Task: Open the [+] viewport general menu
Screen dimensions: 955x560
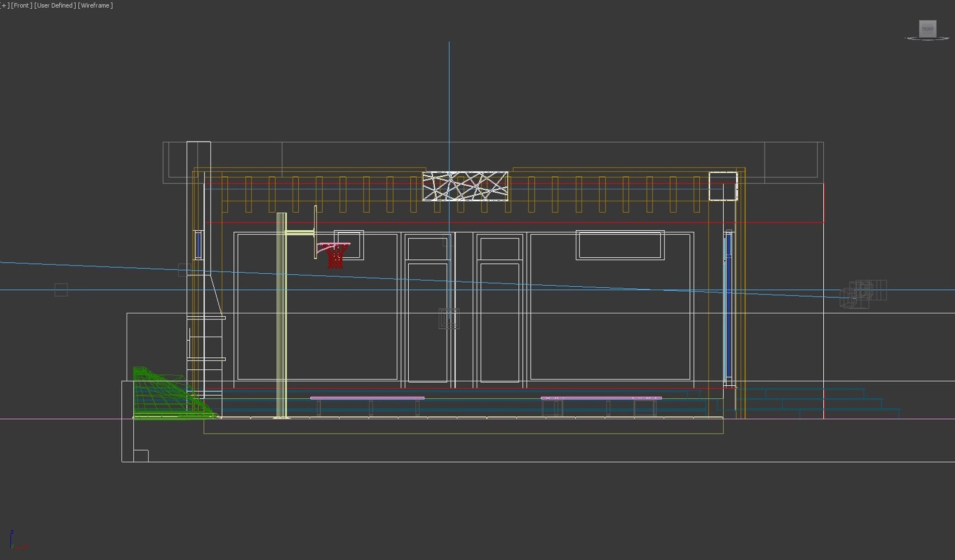Action: [x=5, y=5]
